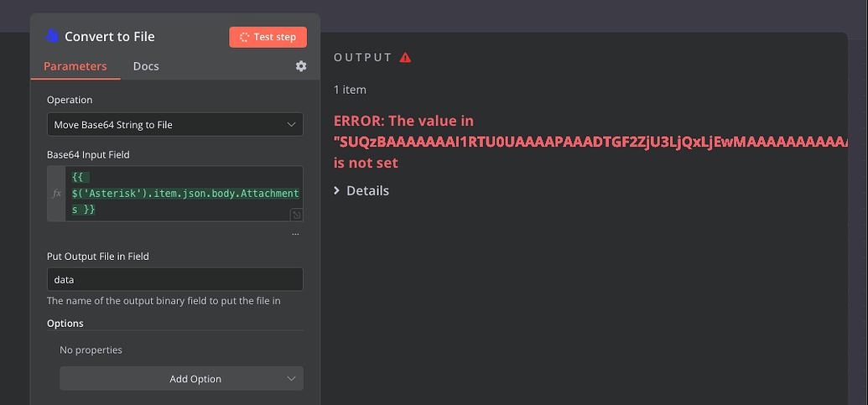
Task: Select the red ERROR message text
Action: (x=590, y=142)
